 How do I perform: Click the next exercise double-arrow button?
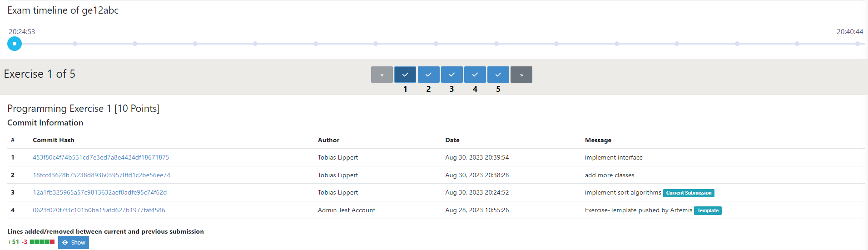point(521,75)
